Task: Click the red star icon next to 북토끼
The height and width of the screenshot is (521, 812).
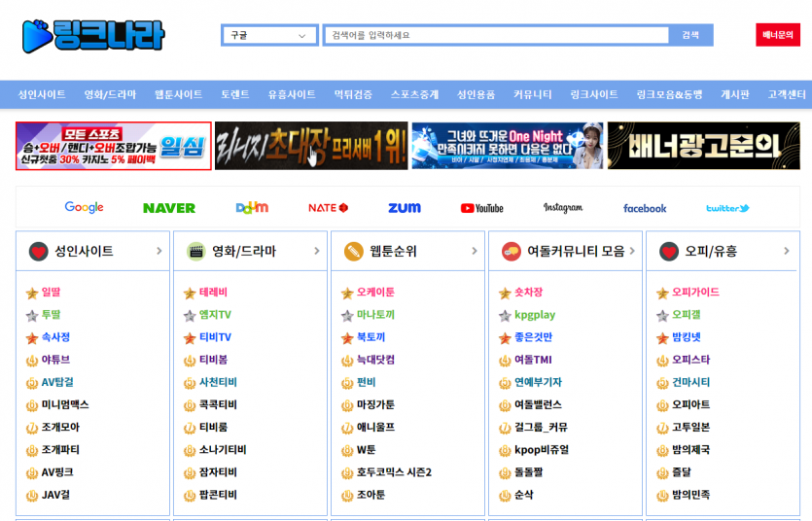Action: coord(347,338)
